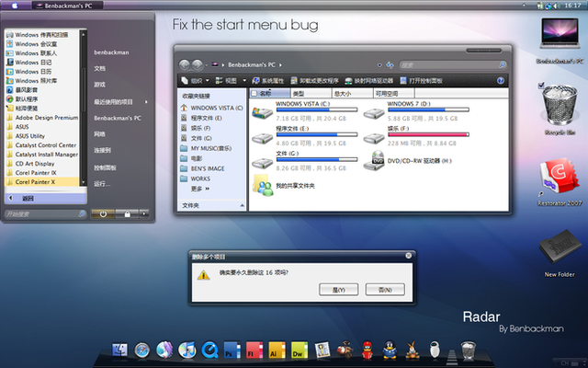This screenshot has height=368, width=588.
Task: Click the 娱乐 (F:) red usage bar
Action: pyautogui.click(x=428, y=134)
